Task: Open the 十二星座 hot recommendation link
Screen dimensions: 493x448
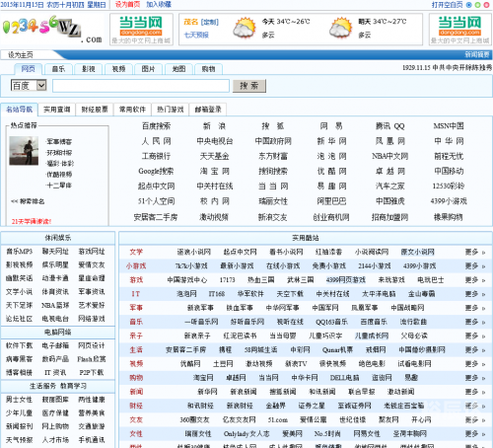Action: 59,186
